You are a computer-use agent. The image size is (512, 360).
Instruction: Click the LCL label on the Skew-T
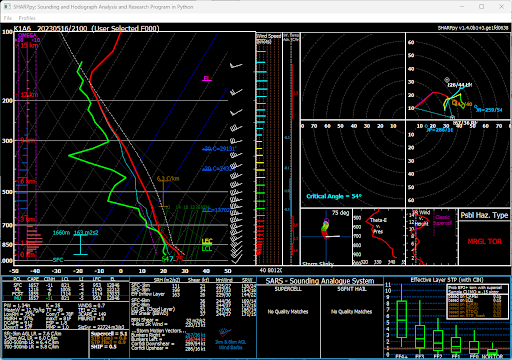[x=207, y=248]
